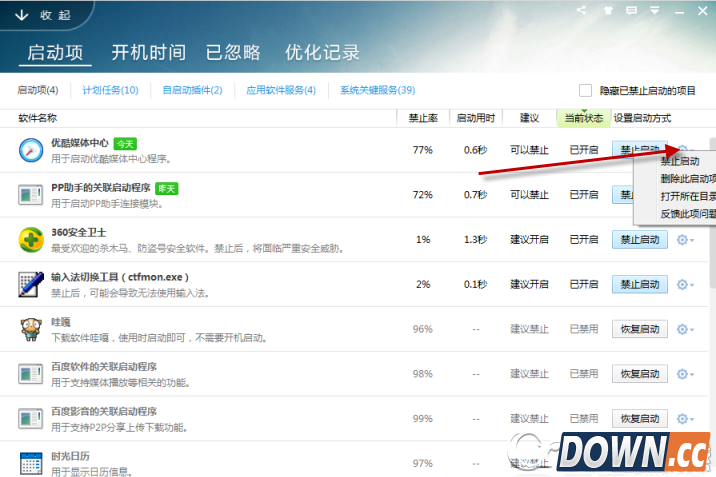Click the 输入法切换工具 pen icon
Image resolution: width=716 pixels, height=477 pixels.
click(x=30, y=284)
